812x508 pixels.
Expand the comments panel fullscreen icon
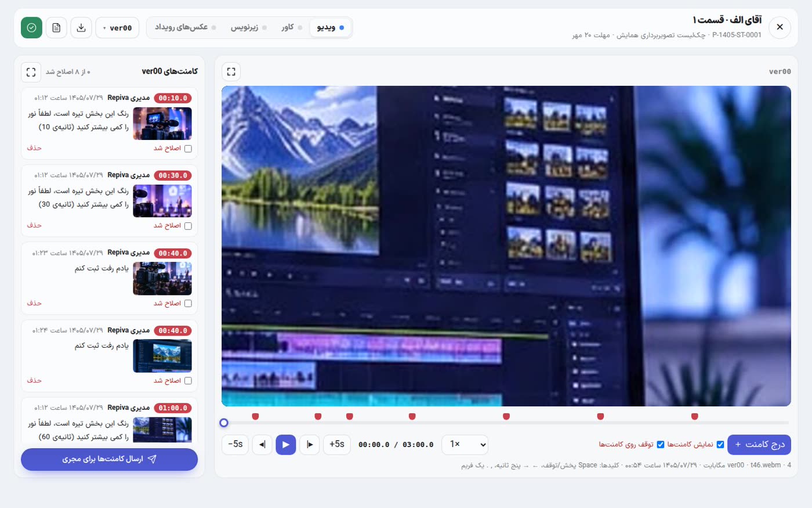[x=31, y=72]
